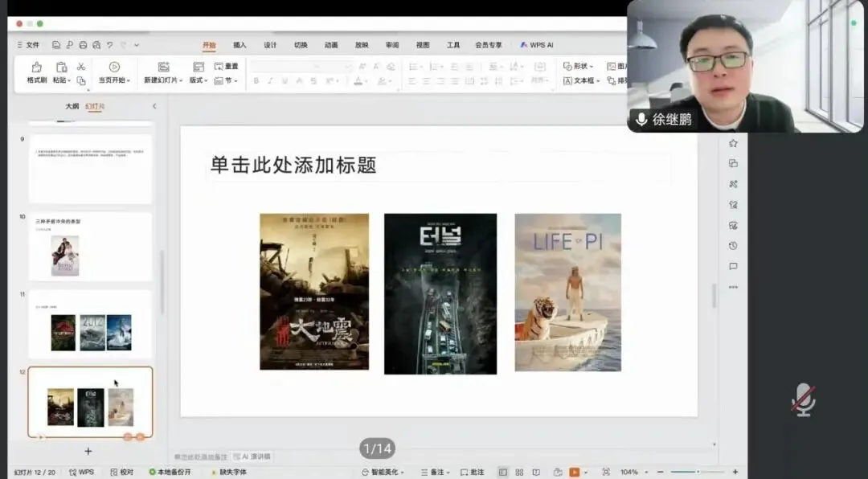
Task: Click the AI 演讲稿 button
Action: pyautogui.click(x=252, y=456)
